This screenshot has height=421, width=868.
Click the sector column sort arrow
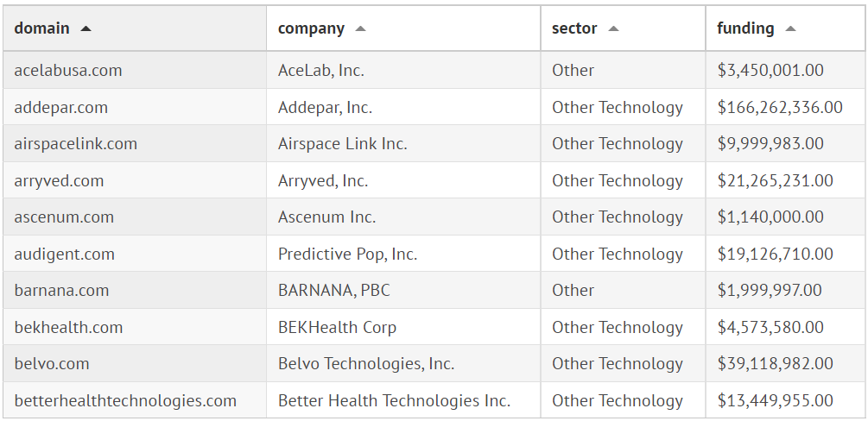613,28
